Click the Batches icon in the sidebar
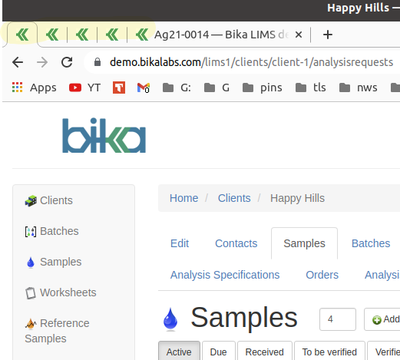 click(x=31, y=231)
